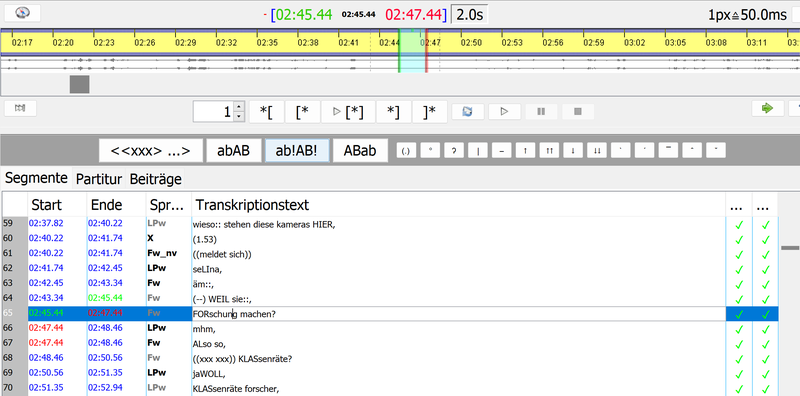The image size is (800, 396).
Task: Apply ABab formatting
Action: (360, 151)
